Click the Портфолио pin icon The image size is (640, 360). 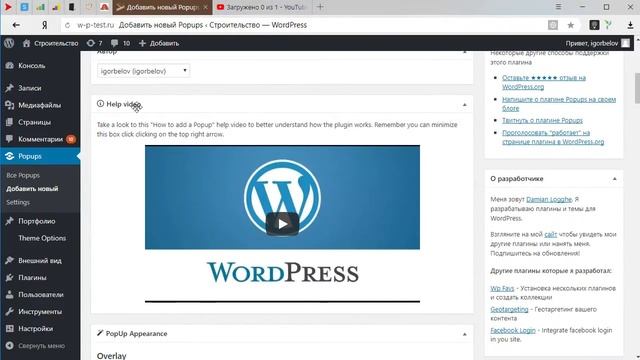9,221
